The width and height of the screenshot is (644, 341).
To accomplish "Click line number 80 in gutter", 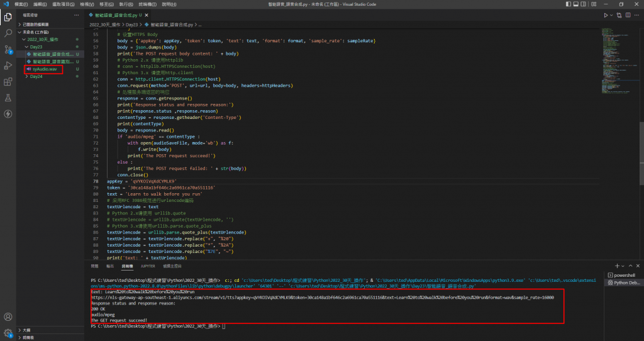I will tap(96, 194).
